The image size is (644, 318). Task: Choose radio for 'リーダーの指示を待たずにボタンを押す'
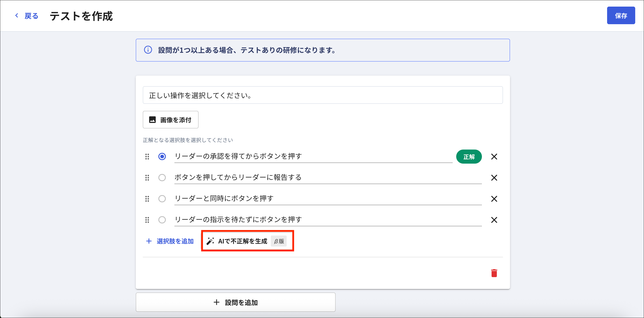click(162, 220)
